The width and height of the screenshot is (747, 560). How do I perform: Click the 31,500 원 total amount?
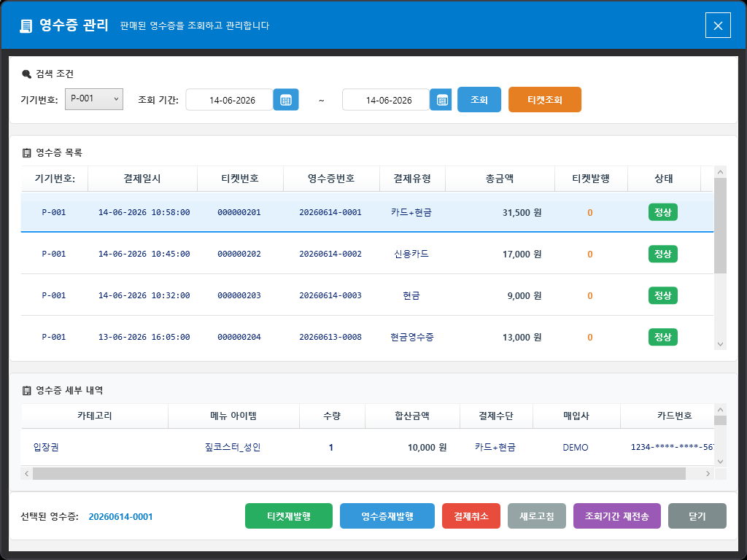pyautogui.click(x=522, y=213)
